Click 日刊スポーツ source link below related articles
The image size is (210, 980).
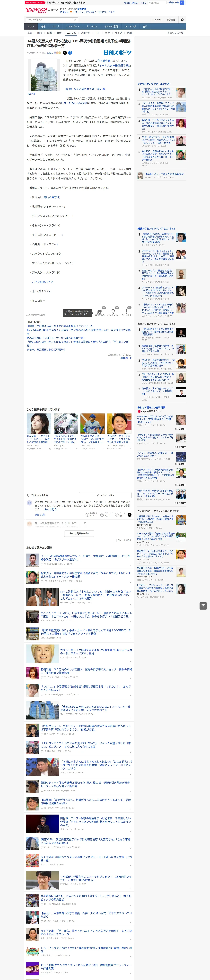coord(125,358)
